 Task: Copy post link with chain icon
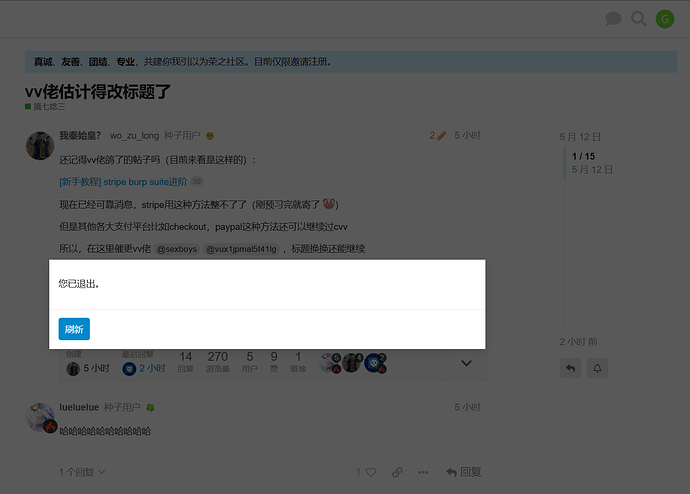point(397,472)
